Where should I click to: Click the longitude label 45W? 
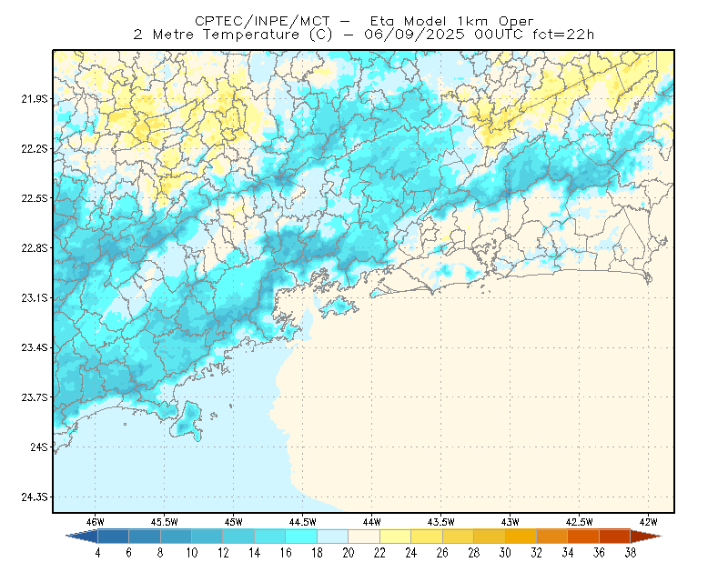(234, 522)
